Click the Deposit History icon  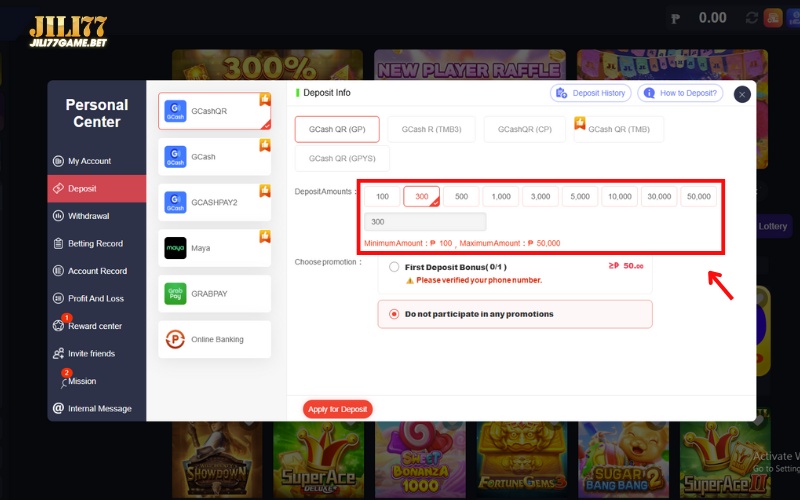pos(561,93)
